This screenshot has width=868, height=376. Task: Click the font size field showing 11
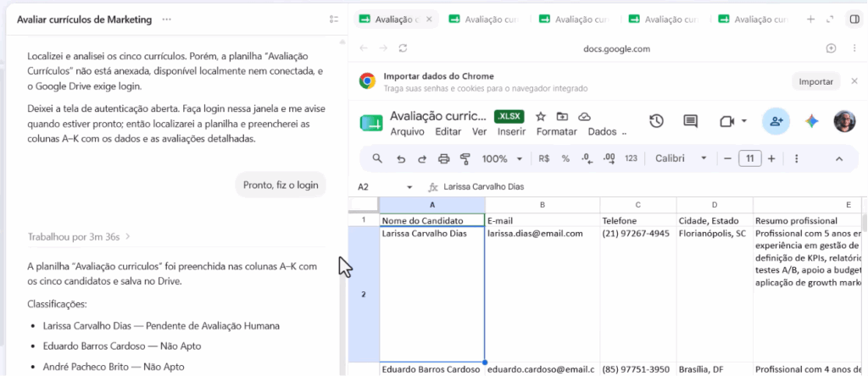click(750, 158)
